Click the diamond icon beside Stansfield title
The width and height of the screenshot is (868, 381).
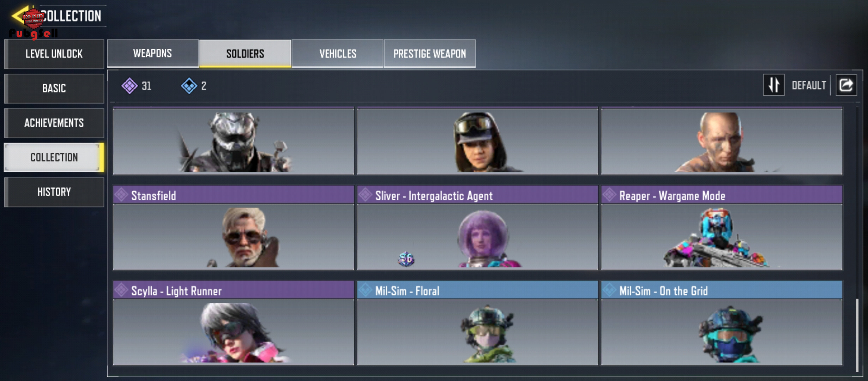121,195
